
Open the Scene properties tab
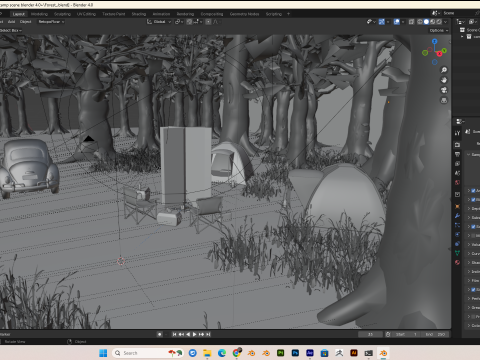pyautogui.click(x=457, y=173)
